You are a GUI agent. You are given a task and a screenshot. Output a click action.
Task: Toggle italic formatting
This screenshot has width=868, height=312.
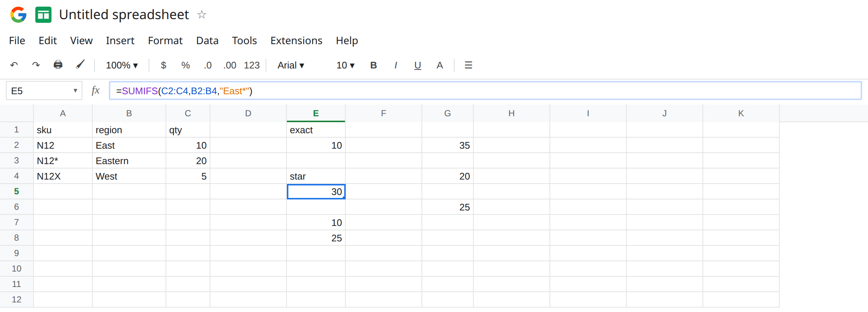click(x=395, y=65)
